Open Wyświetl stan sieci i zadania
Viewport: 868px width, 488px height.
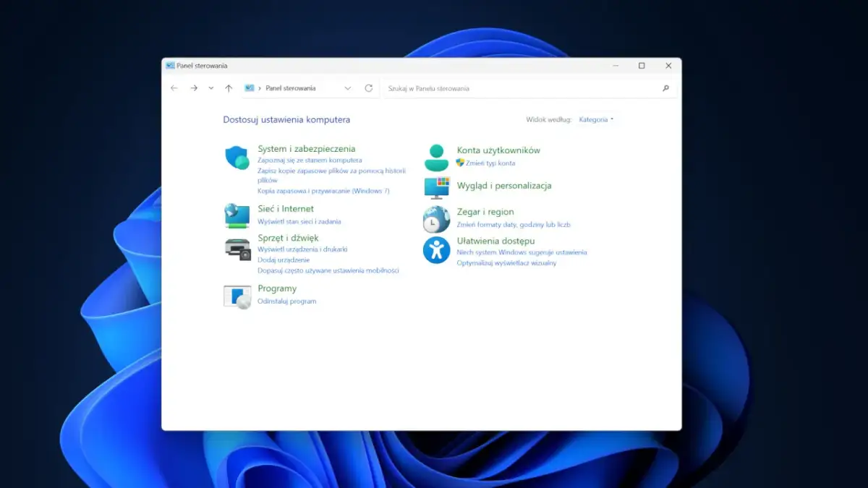point(299,222)
